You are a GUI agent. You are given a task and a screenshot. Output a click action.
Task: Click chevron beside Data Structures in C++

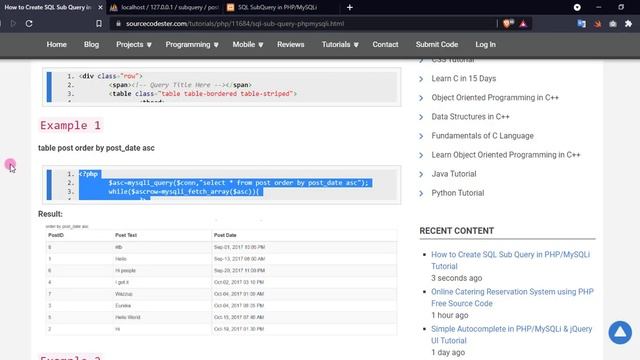coord(421,117)
